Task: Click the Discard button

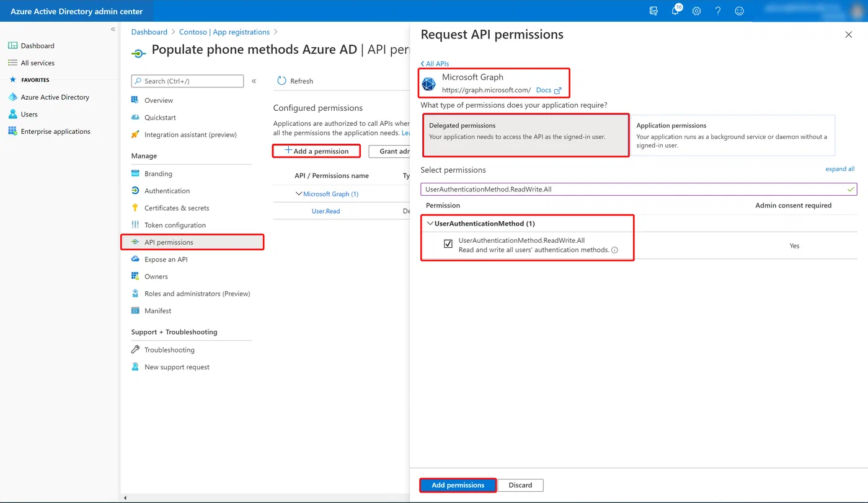Action: [x=520, y=485]
